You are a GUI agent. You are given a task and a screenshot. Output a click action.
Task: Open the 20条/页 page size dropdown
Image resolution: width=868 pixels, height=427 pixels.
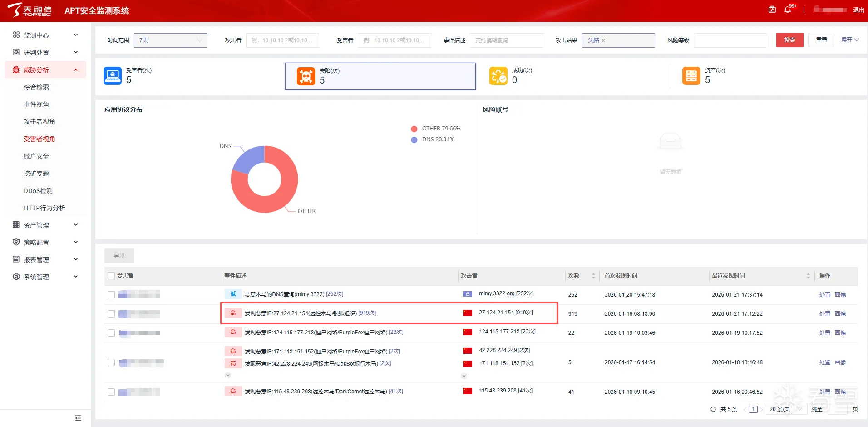[x=786, y=409]
